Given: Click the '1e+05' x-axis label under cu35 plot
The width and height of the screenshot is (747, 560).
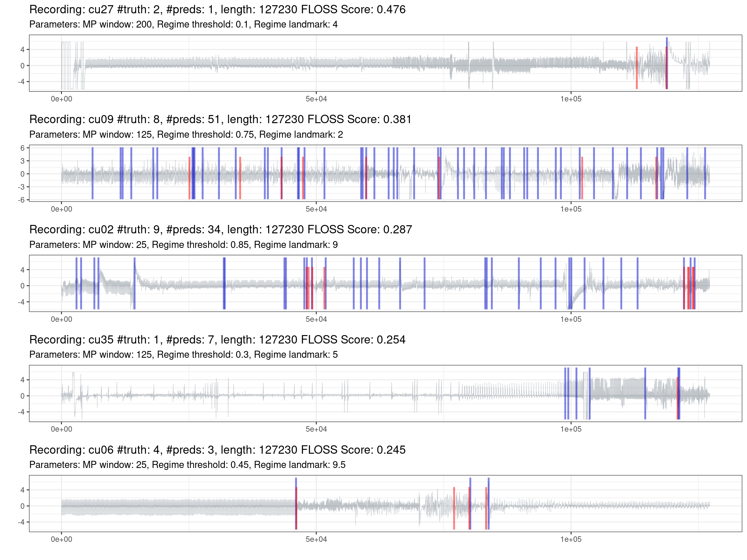Looking at the screenshot, I should point(571,429).
